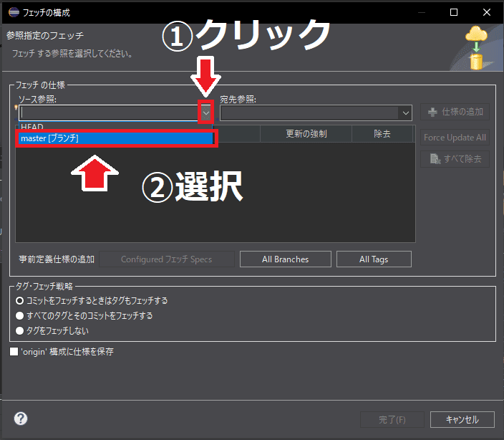Click the ソース参照 text input field

[x=107, y=113]
